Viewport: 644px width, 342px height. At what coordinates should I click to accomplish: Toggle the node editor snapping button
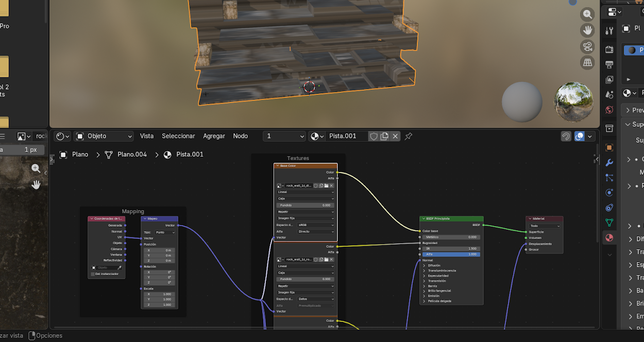point(566,136)
